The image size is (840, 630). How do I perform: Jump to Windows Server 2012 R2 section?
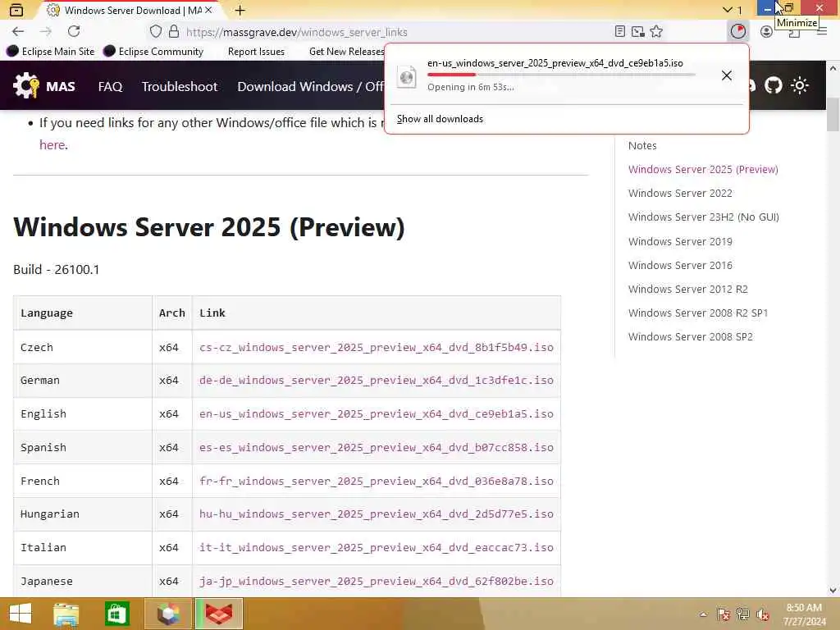[x=688, y=290]
